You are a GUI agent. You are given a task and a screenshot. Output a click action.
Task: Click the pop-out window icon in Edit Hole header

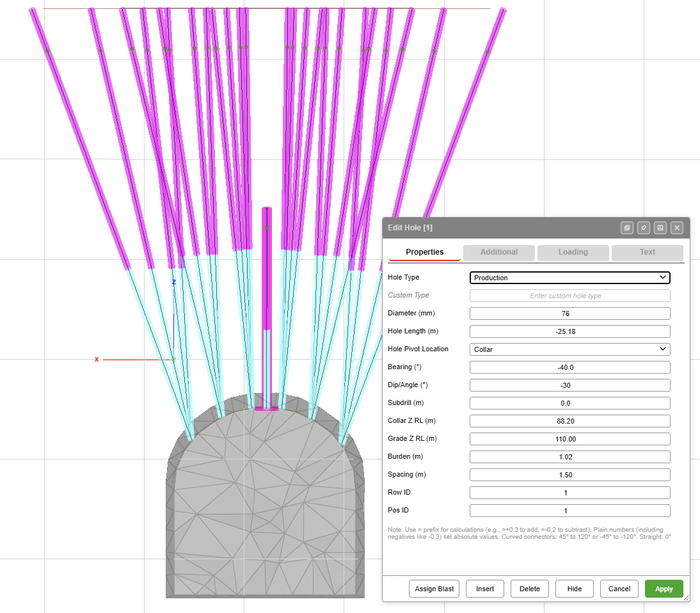pos(627,228)
